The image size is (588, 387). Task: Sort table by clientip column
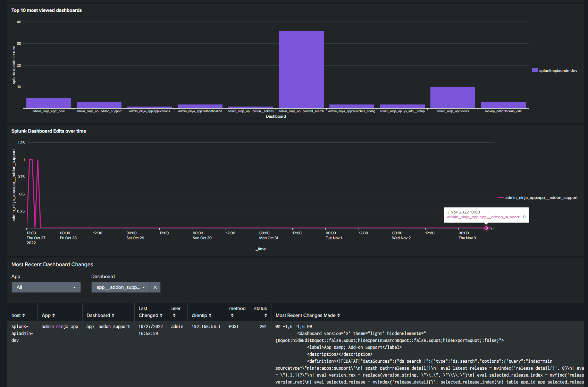pos(201,315)
